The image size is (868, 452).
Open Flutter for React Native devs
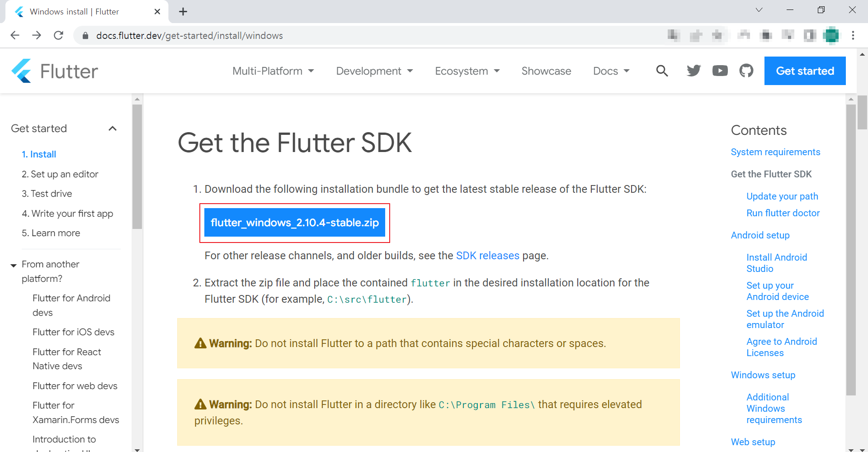click(66, 359)
